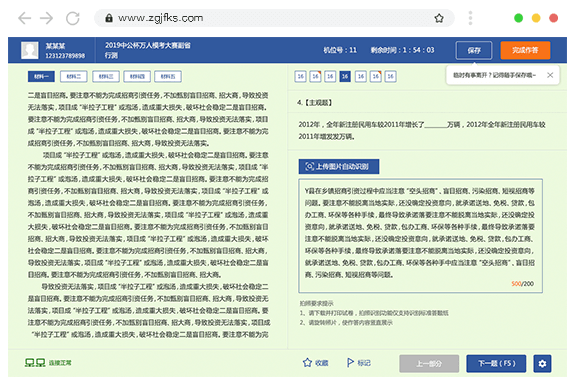Image resolution: width=575 pixels, height=380 pixels.
Task: Switch to the 材料一 tab
Action: (x=41, y=76)
